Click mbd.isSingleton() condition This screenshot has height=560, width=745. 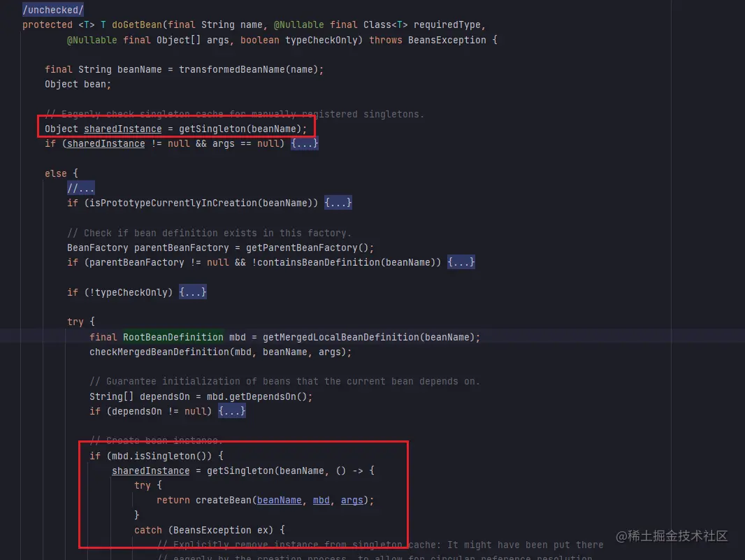coord(159,456)
